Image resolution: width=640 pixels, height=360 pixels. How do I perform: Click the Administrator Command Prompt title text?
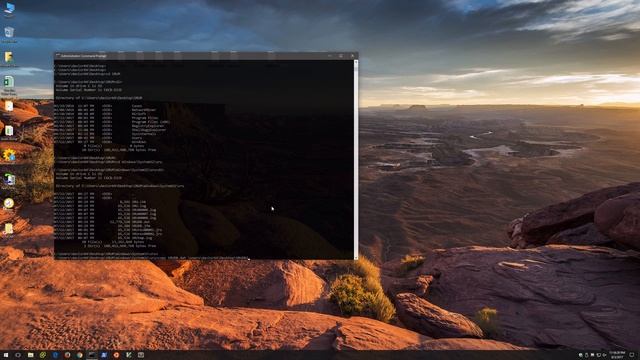click(x=84, y=56)
